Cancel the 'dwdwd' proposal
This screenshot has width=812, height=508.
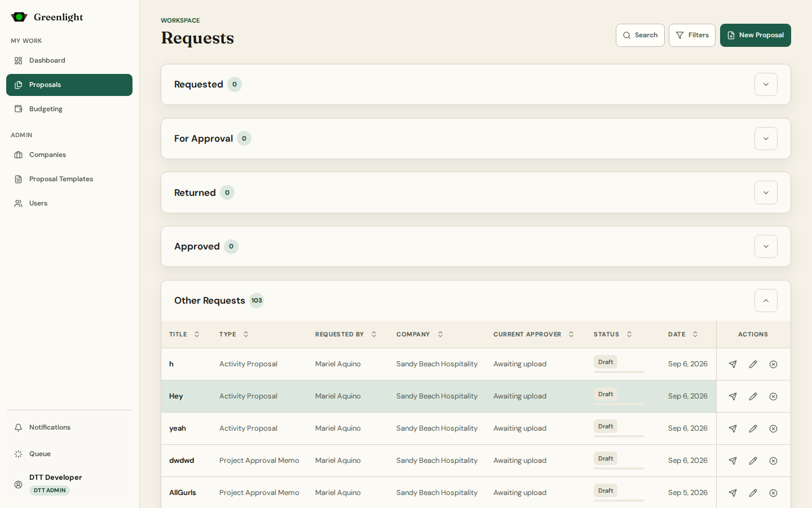[x=773, y=461]
